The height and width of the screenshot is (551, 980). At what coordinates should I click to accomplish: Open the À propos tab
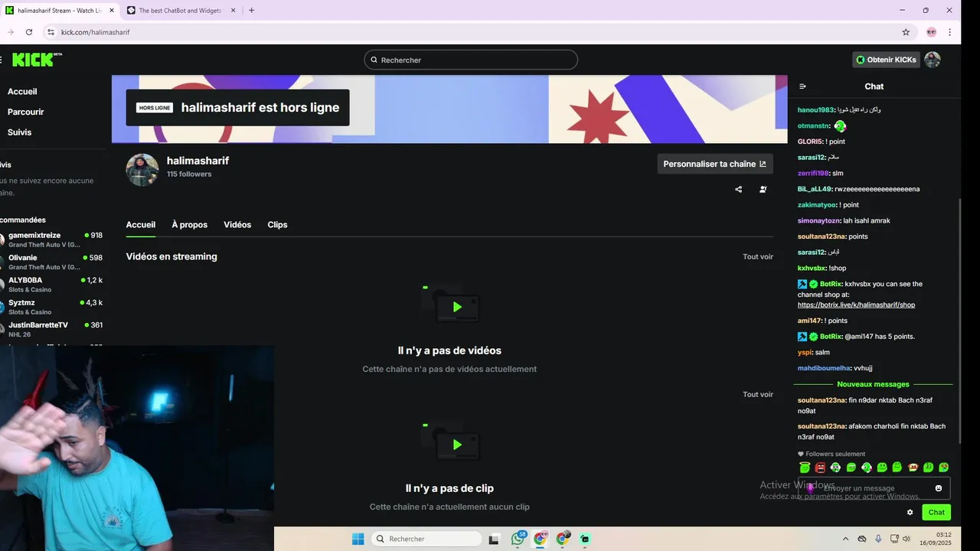click(x=190, y=225)
